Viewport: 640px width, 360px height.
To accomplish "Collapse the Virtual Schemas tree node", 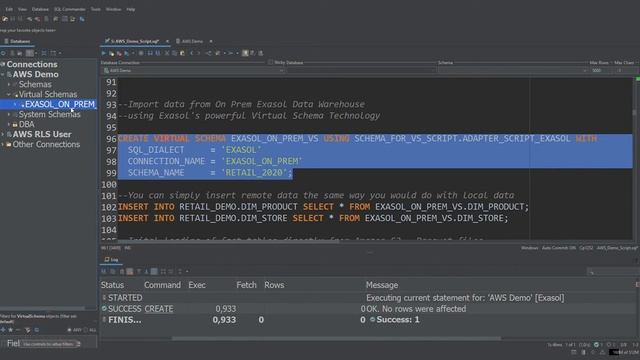I will point(9,94).
